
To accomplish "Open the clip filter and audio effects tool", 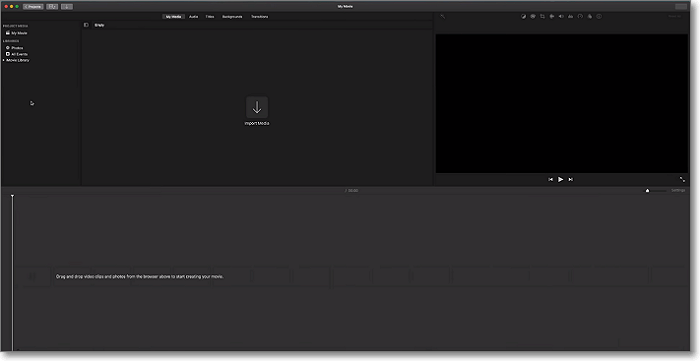I will coord(590,17).
